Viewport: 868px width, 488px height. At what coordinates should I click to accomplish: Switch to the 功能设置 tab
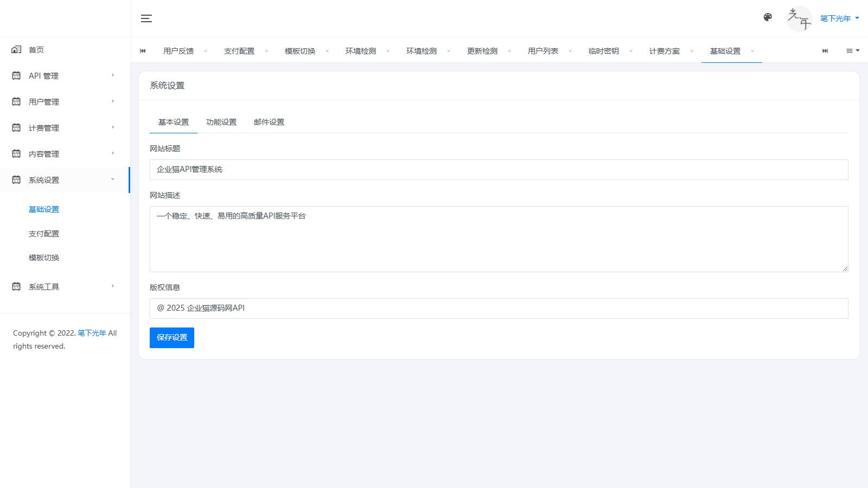[221, 122]
